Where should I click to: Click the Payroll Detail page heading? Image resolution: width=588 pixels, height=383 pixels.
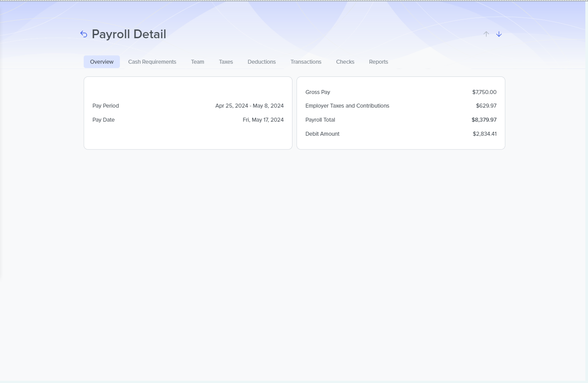[x=129, y=34]
